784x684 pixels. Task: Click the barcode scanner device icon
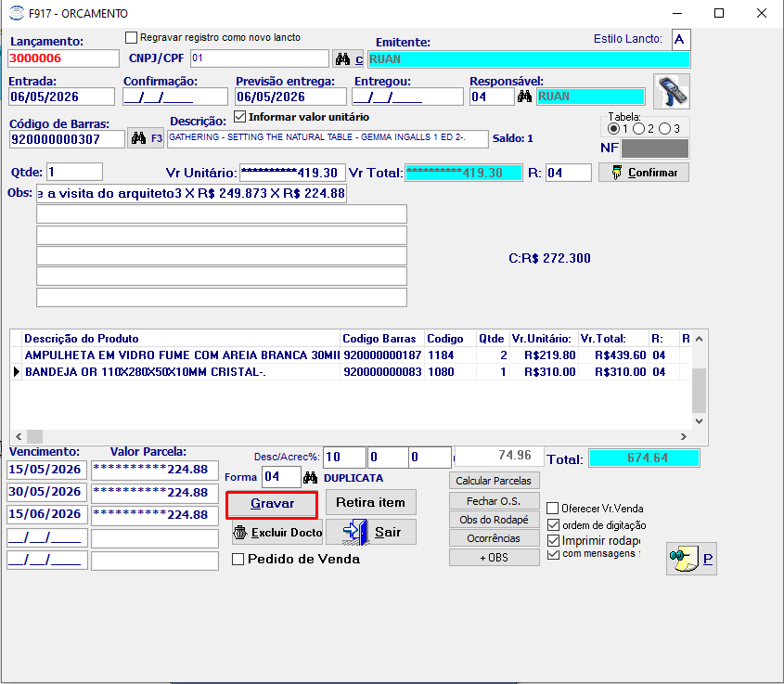(672, 92)
